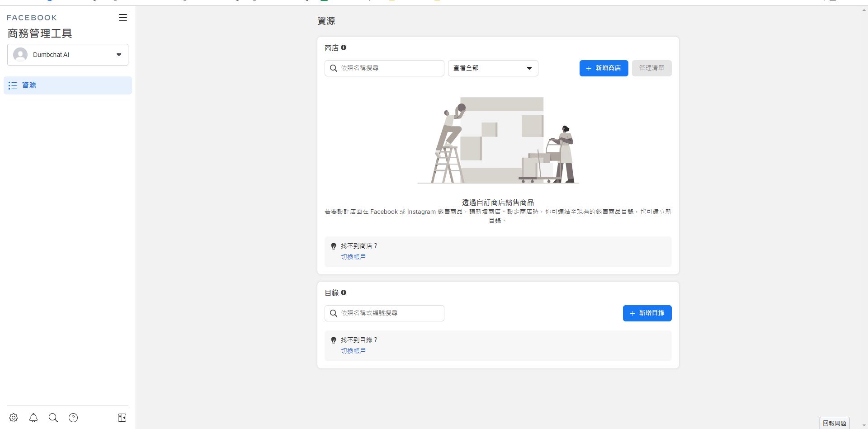The width and height of the screenshot is (868, 429).
Task: Click the 新增商店 button
Action: (x=604, y=68)
